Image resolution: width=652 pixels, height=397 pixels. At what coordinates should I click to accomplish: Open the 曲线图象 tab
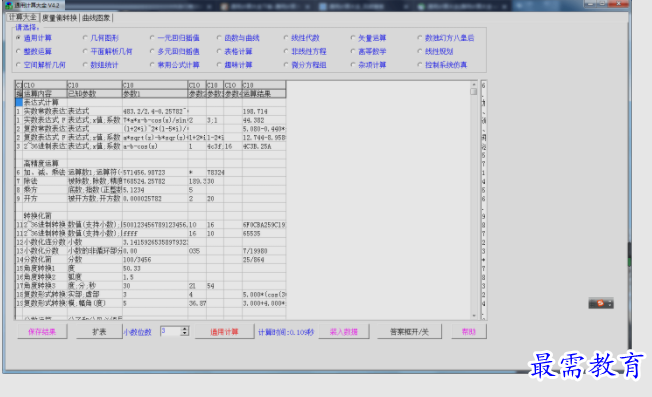(96, 18)
